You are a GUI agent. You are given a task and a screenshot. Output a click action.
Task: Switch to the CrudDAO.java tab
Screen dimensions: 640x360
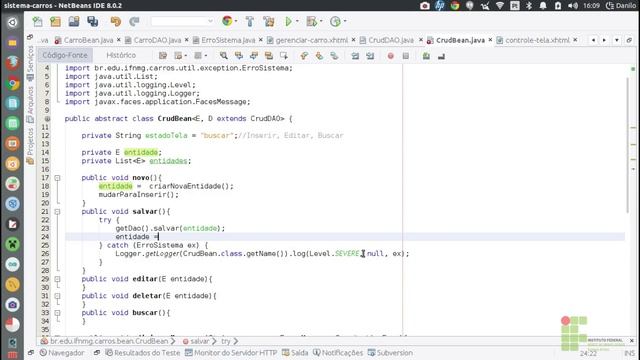[x=391, y=40]
